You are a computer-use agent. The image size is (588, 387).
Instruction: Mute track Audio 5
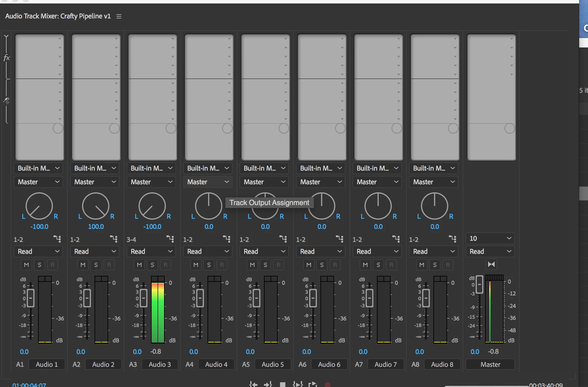(x=252, y=265)
